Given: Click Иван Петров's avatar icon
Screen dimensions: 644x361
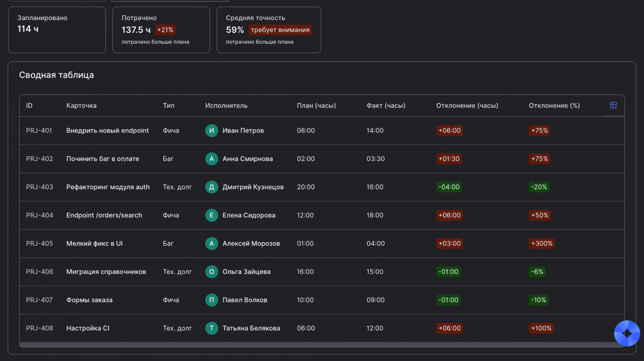Looking at the screenshot, I should [x=211, y=131].
